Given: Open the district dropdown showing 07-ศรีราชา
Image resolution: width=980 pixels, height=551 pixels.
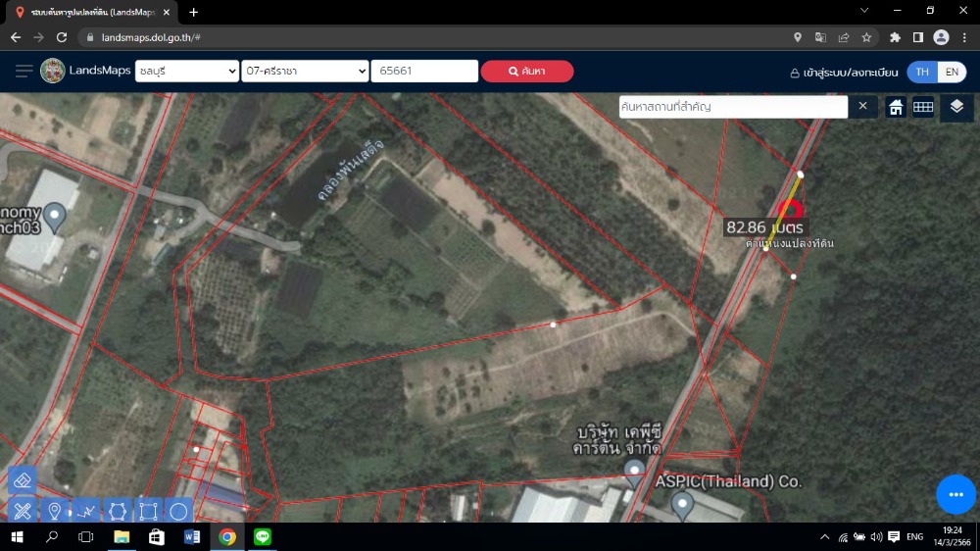Looking at the screenshot, I should point(304,72).
